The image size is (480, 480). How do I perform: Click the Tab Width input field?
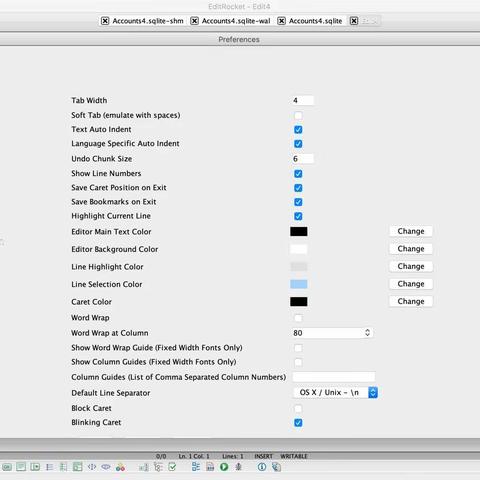[303, 100]
